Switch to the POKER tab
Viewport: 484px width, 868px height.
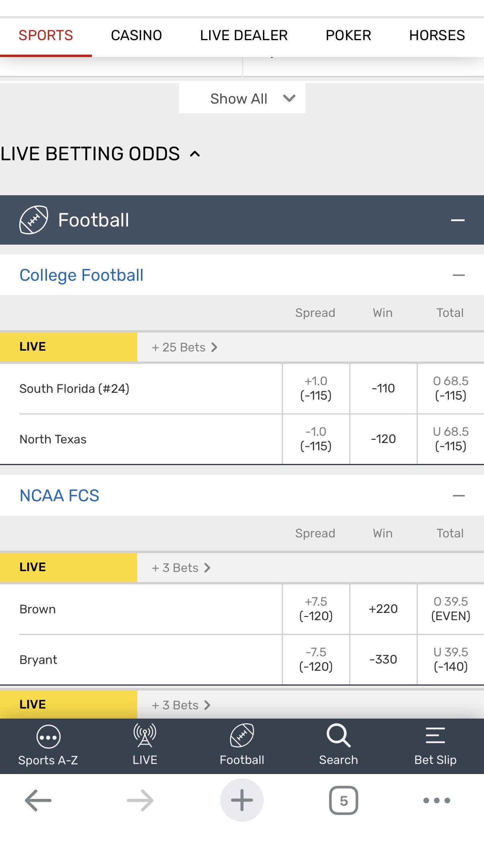click(348, 35)
